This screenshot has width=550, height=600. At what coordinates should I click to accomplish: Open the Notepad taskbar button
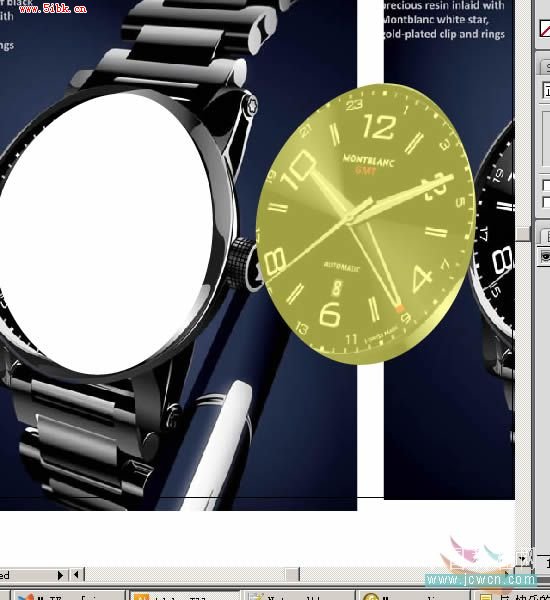[x=300, y=595]
